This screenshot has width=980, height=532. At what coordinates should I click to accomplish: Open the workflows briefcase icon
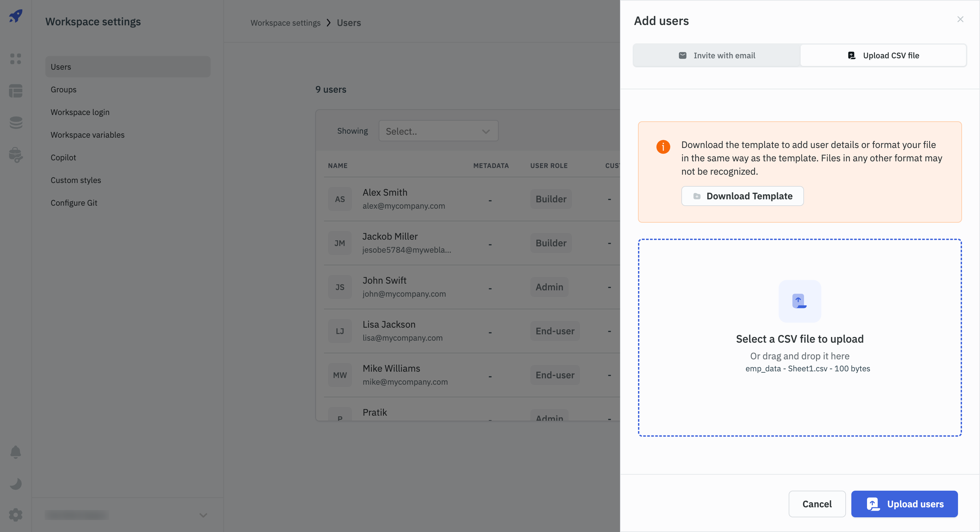16,155
